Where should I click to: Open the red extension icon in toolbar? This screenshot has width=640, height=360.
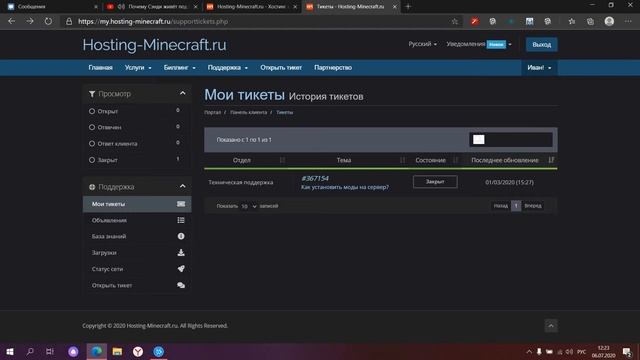coord(474,21)
